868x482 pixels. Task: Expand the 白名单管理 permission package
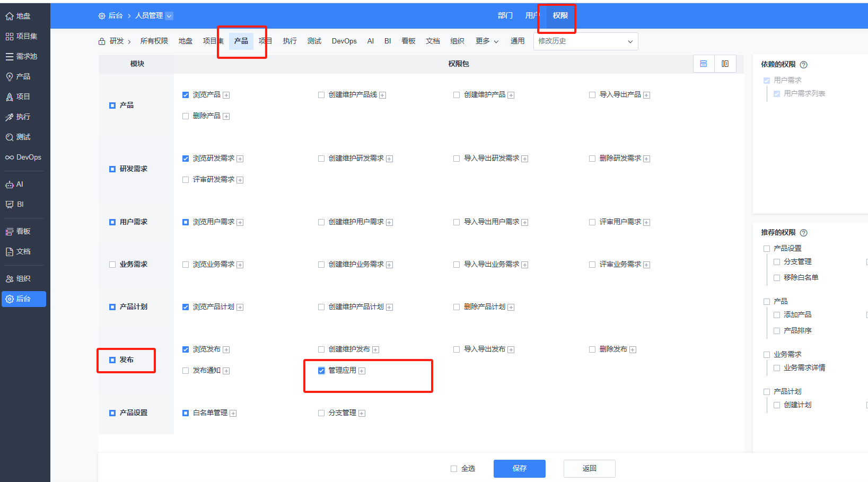(233, 414)
